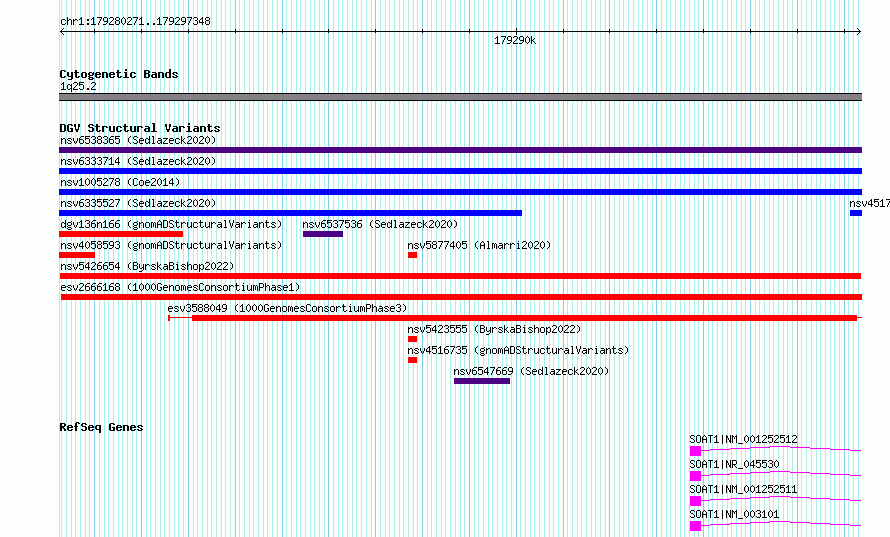Click the 179290k ruler position label
890x537 pixels.
[515, 40]
